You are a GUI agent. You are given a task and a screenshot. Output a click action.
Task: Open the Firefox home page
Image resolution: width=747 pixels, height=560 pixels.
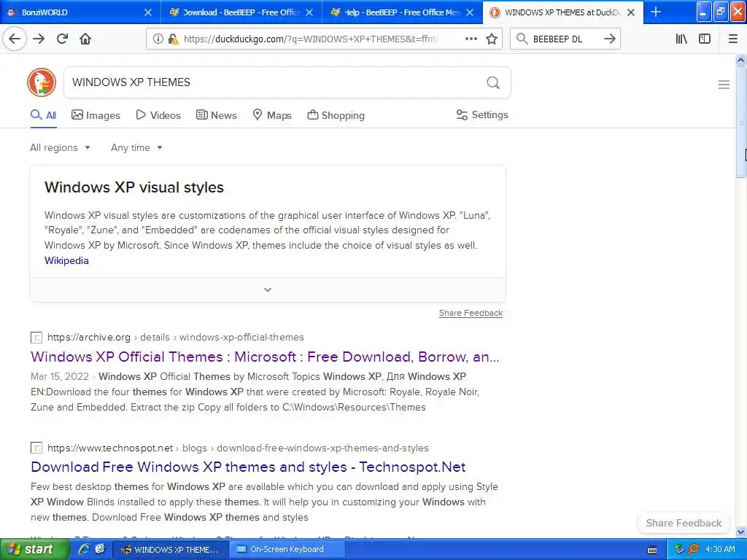[x=85, y=39]
